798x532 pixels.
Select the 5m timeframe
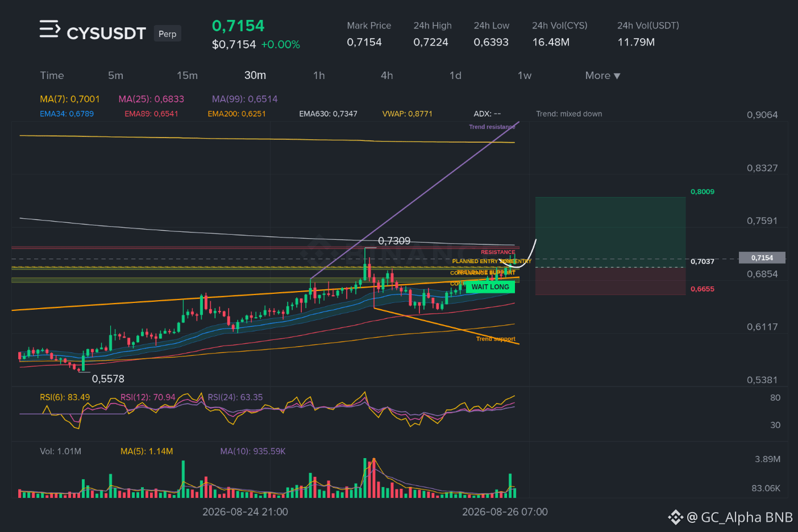click(115, 76)
